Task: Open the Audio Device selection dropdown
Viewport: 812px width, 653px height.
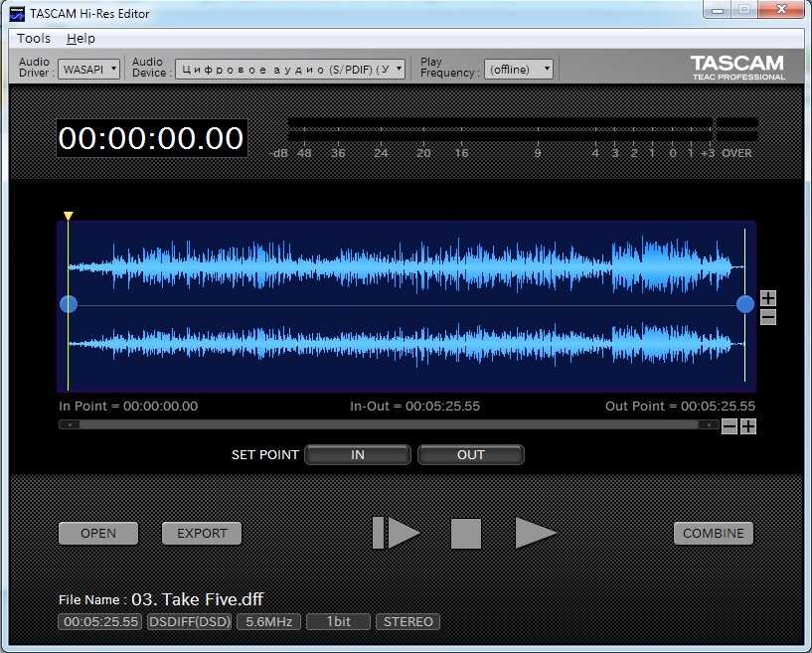Action: click(290, 69)
